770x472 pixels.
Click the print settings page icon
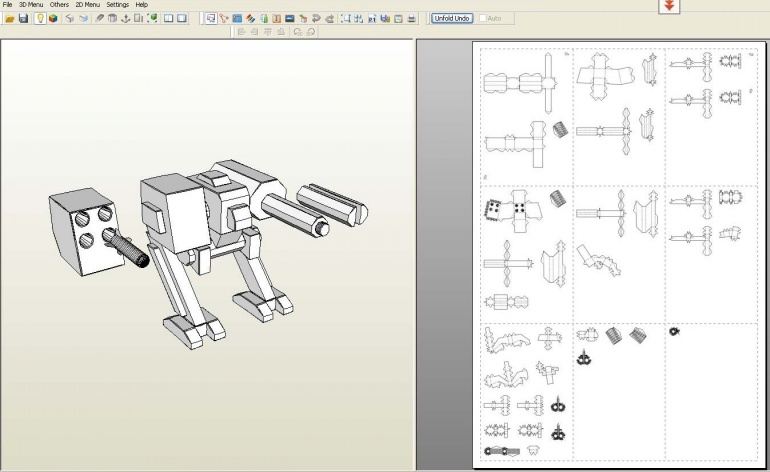tap(398, 19)
